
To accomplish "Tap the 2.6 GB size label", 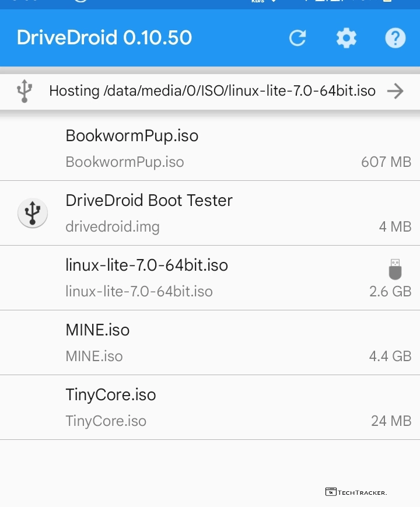I will (390, 291).
